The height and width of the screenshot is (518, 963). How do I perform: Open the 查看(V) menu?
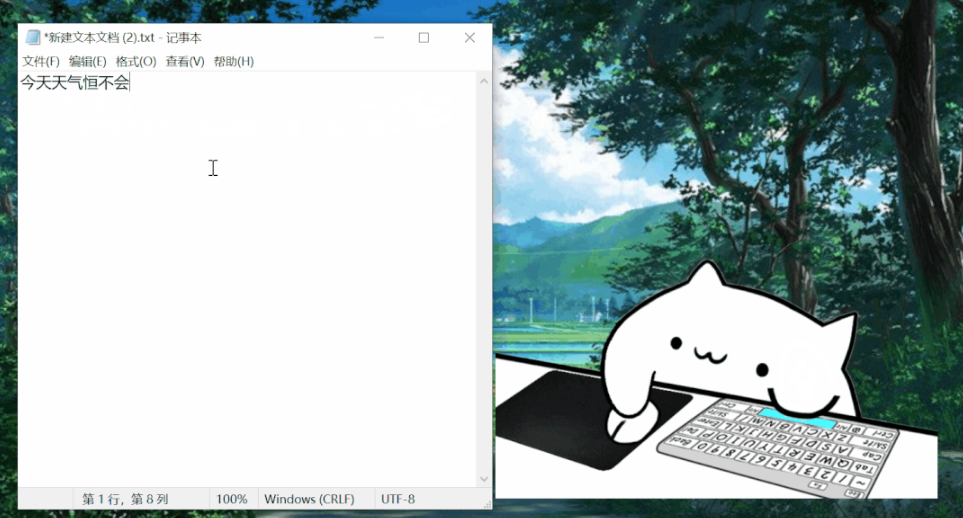tap(185, 61)
